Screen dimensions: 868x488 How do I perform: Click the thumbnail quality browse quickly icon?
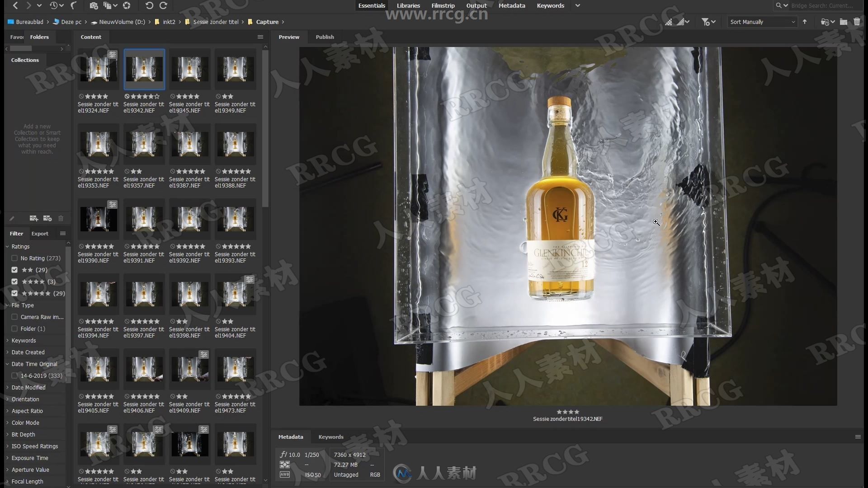pos(668,22)
